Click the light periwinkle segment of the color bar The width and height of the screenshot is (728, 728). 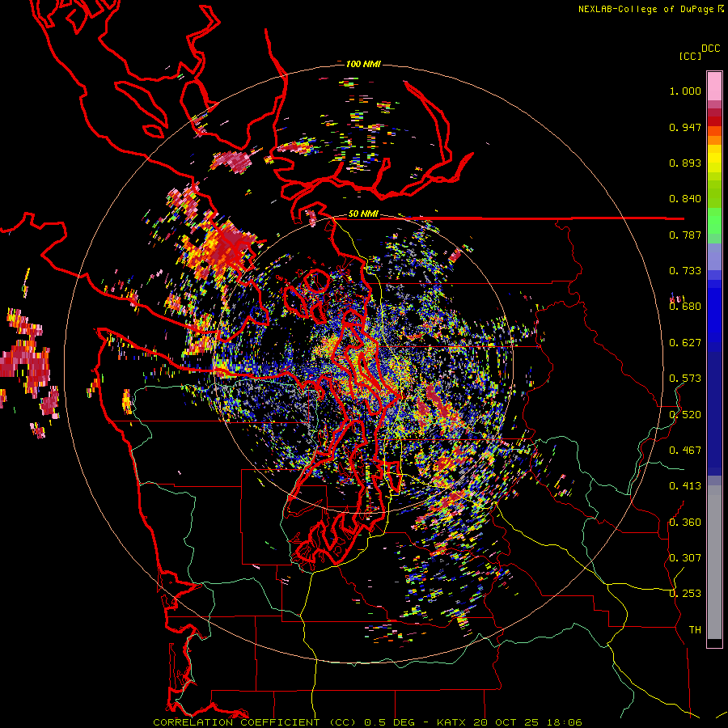point(714,256)
